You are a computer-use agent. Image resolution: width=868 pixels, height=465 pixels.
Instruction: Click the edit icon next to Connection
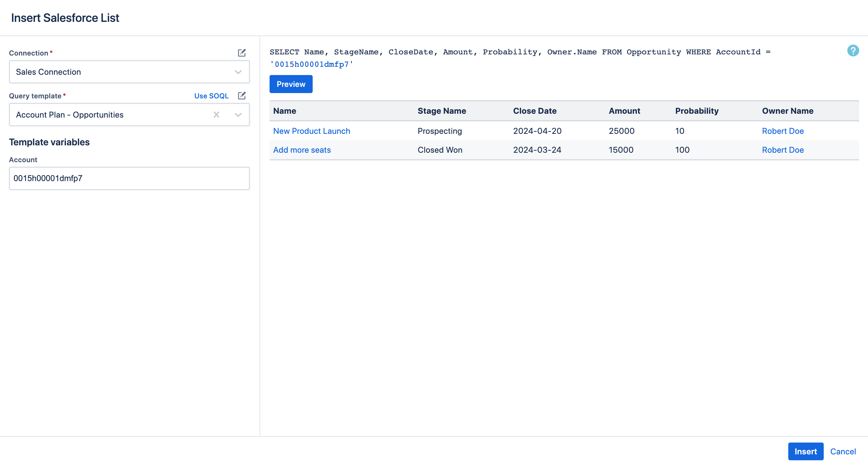[x=242, y=53]
